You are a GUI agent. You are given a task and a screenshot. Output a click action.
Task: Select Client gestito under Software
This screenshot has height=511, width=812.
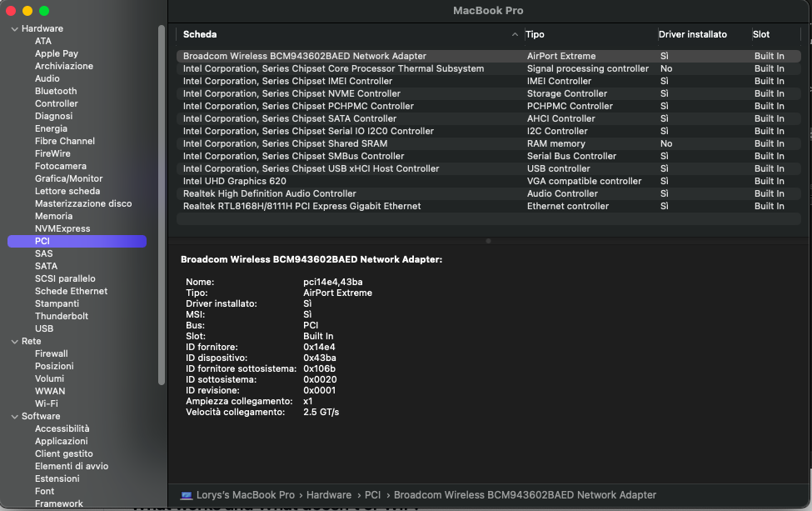(63, 453)
